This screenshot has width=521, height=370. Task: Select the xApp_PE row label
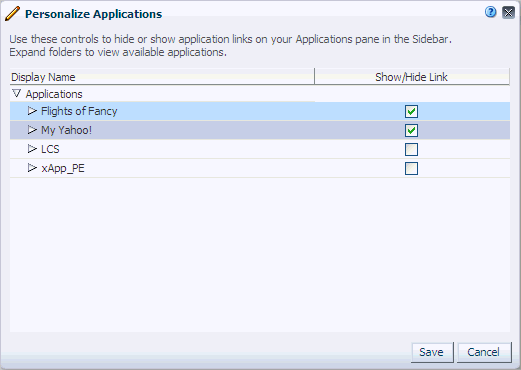(63, 168)
